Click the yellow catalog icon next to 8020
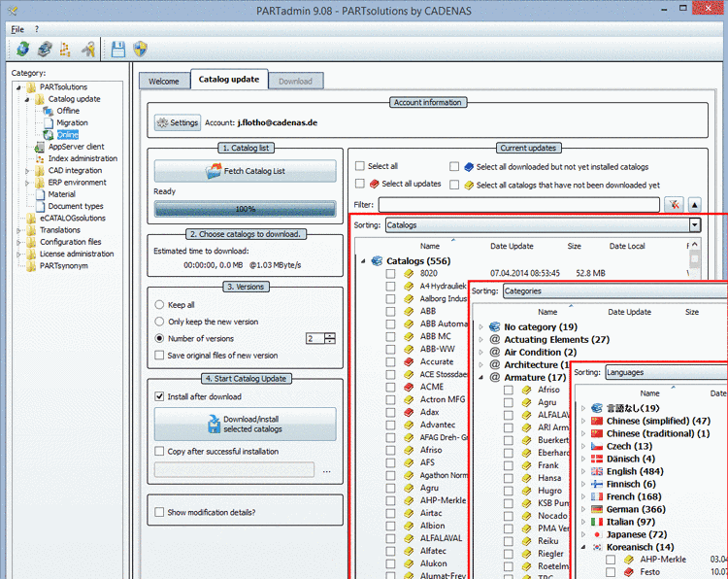 (x=409, y=274)
